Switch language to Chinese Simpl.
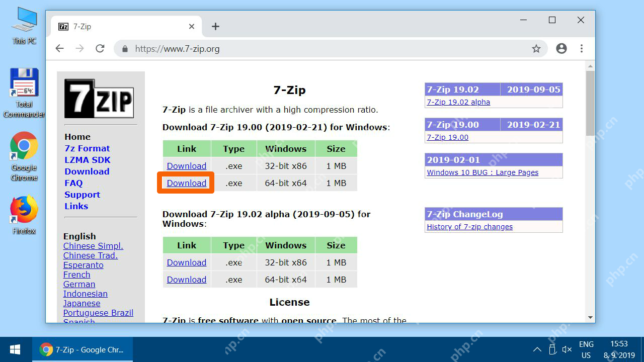The width and height of the screenshot is (644, 362). click(x=93, y=246)
